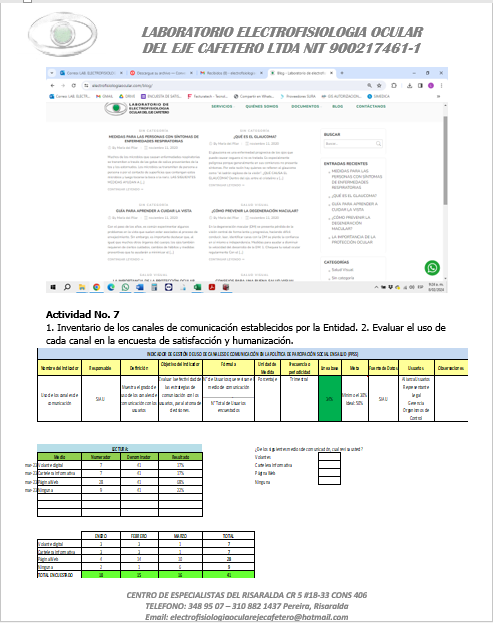This screenshot has height=623, width=493.
Task: Open the QUIÉNES SOMOS menu item
Action: pos(262,106)
